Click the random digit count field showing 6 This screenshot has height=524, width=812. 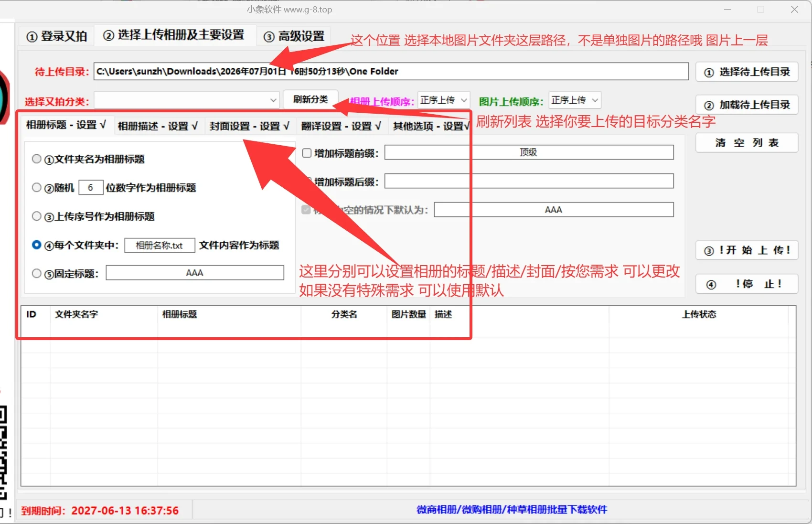click(x=91, y=187)
